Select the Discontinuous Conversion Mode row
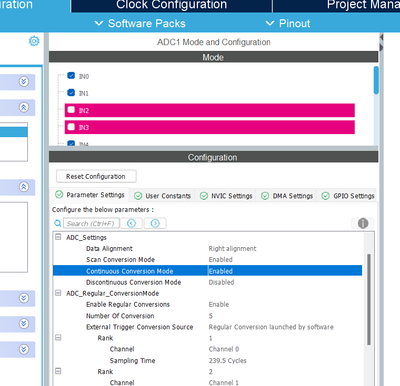 tap(207, 282)
